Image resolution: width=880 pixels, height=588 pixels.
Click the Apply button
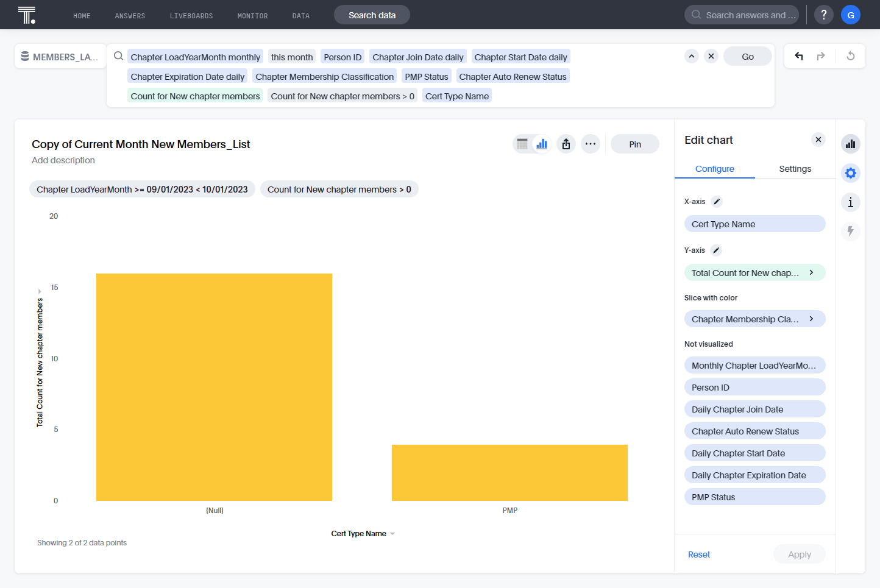pos(800,554)
